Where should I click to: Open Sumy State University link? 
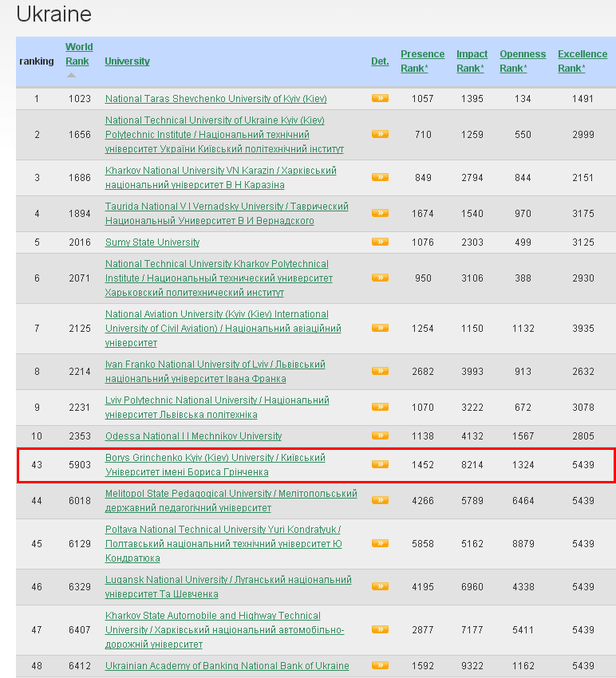pos(152,242)
